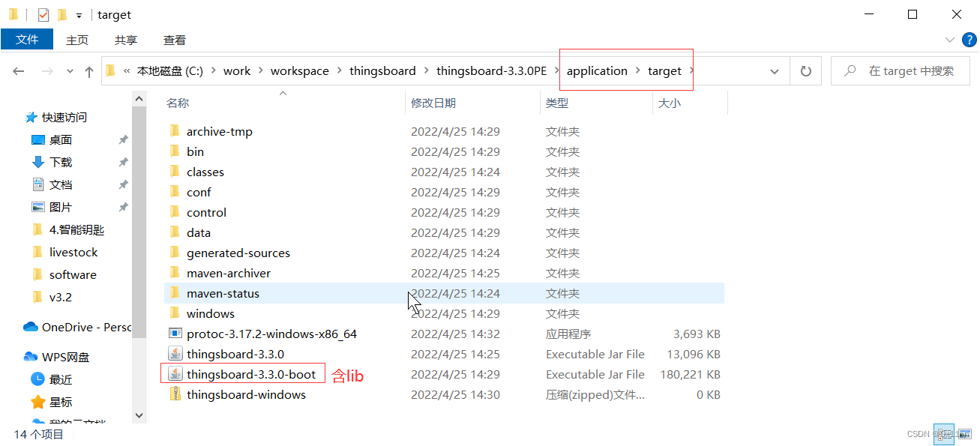Navigate to workspace in breadcrumb
980x446 pixels.
[x=300, y=71]
